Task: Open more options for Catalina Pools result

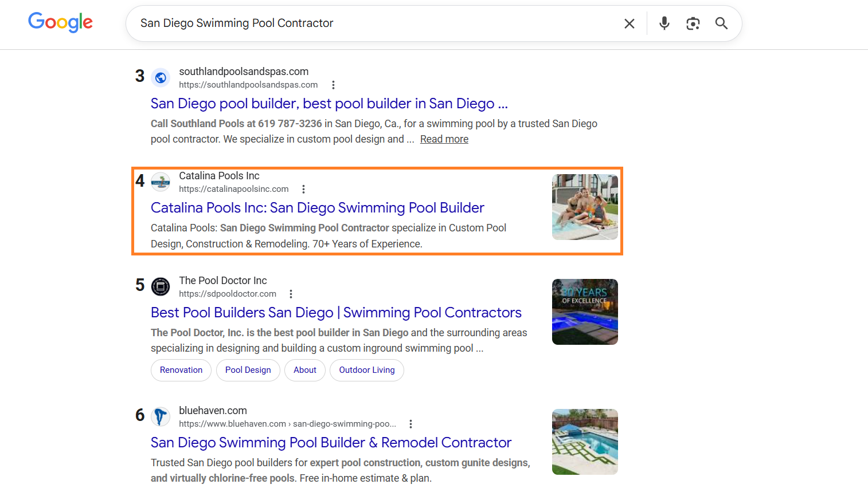Action: pos(303,189)
